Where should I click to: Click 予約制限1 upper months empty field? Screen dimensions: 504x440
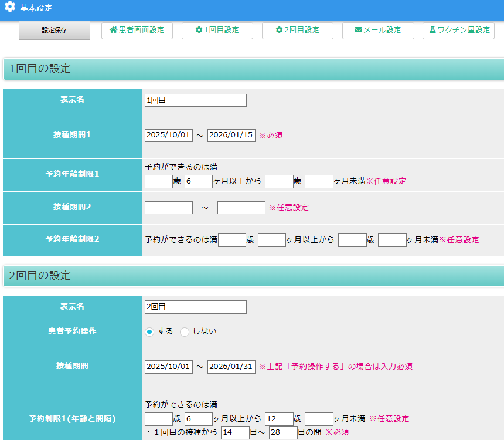pyautogui.click(x=319, y=419)
